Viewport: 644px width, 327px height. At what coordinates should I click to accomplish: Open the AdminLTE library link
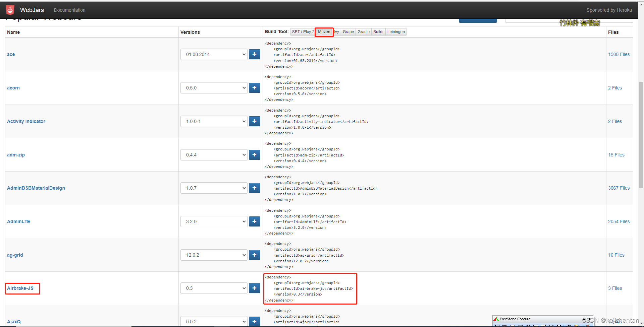18,221
